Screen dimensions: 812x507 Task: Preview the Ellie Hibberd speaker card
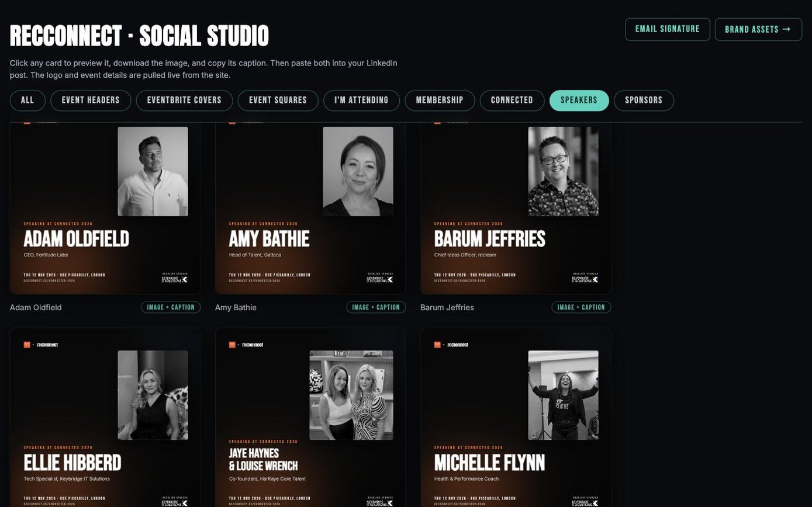tap(105, 417)
